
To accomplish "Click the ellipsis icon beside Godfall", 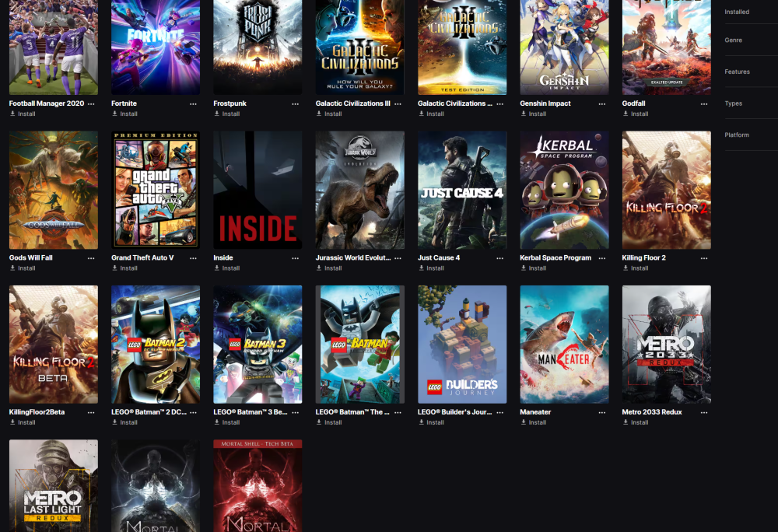I will coord(704,103).
